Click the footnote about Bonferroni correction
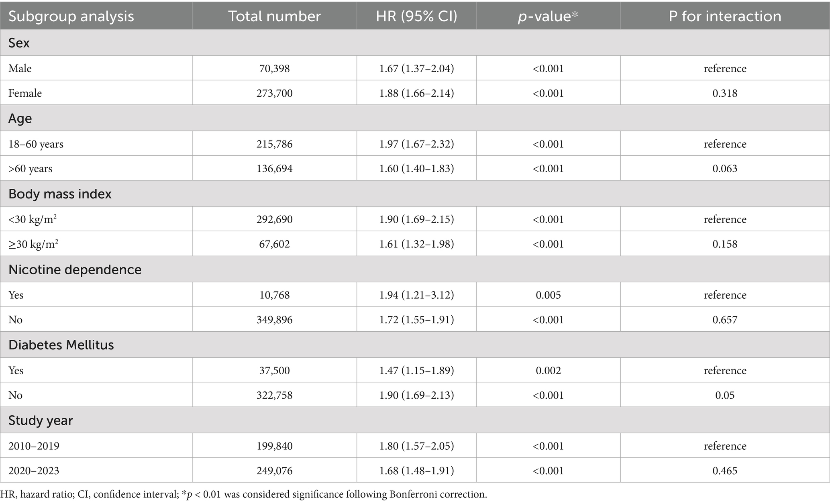 [243, 494]
